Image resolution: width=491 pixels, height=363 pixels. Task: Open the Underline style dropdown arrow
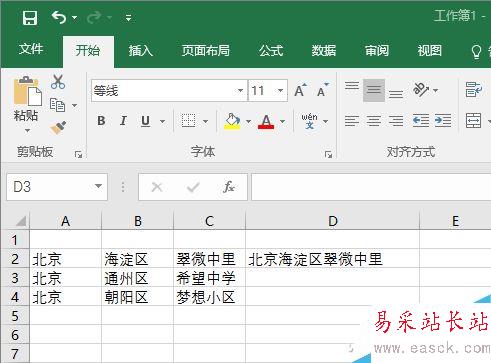pos(162,121)
